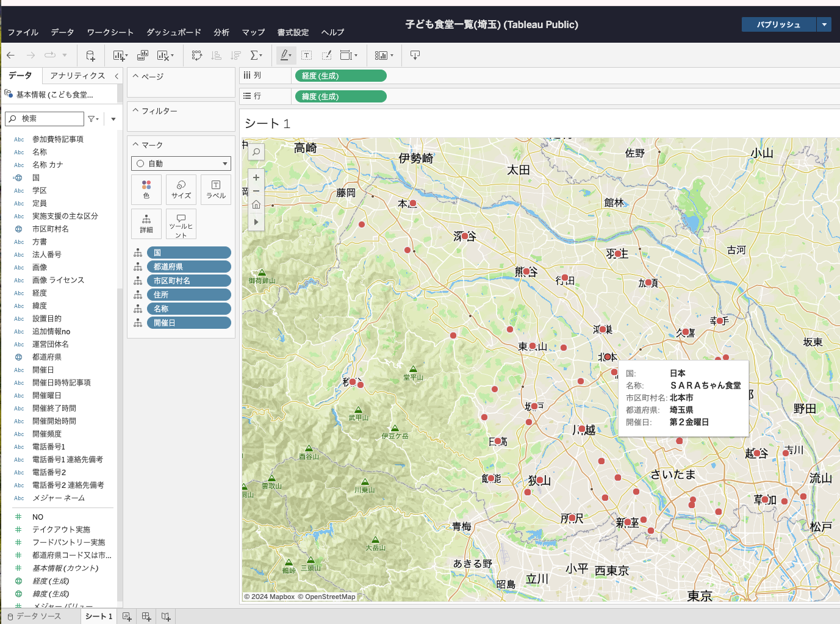The image size is (840, 624).
Task: Open the ダッシュボード menu
Action: [174, 32]
